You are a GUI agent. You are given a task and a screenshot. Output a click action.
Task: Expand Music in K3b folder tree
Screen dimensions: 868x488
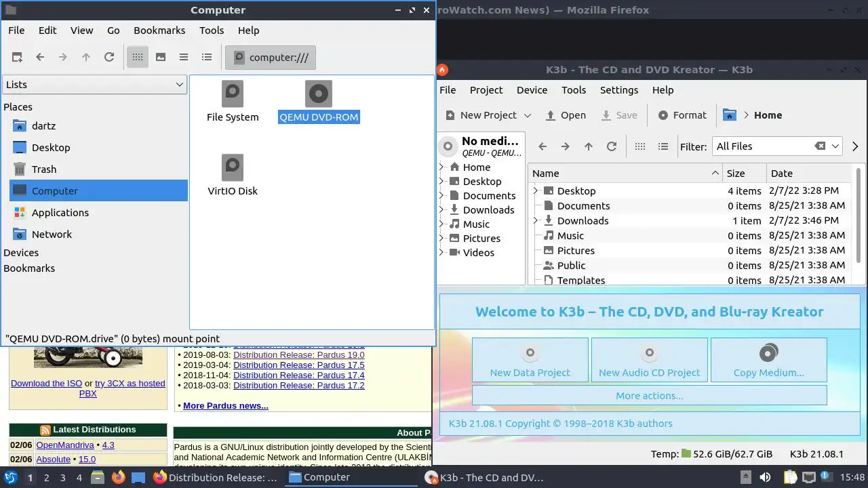click(x=442, y=224)
